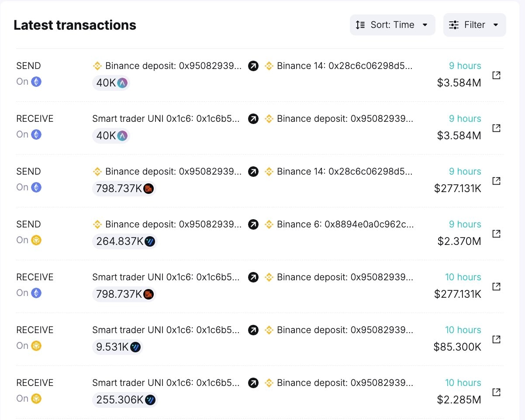Click the external link icon on the top transaction
The image size is (525, 420).
(x=496, y=75)
